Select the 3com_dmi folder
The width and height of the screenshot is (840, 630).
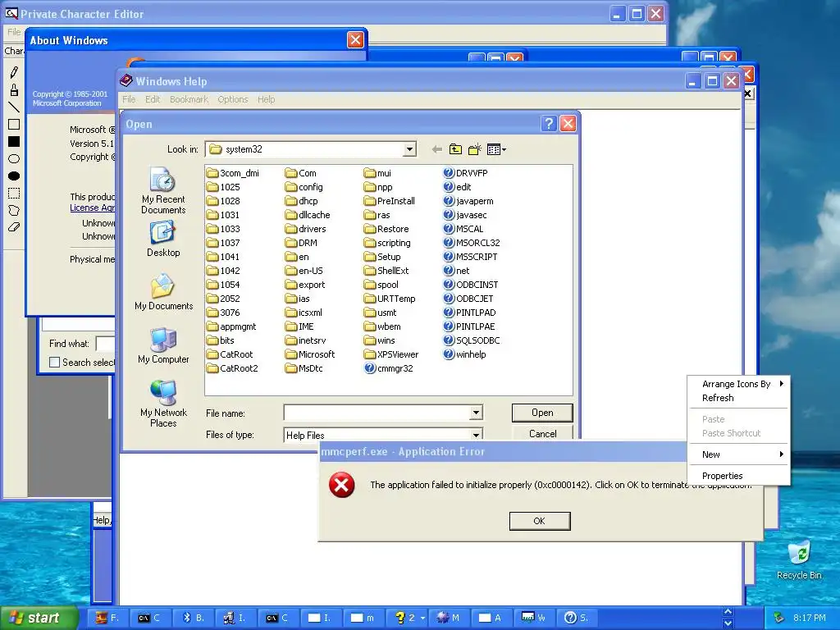click(x=232, y=173)
